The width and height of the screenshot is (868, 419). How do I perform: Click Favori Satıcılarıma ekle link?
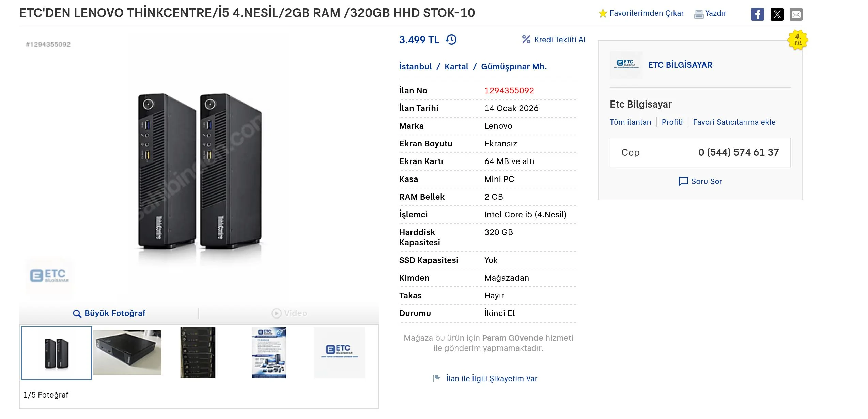pos(734,122)
